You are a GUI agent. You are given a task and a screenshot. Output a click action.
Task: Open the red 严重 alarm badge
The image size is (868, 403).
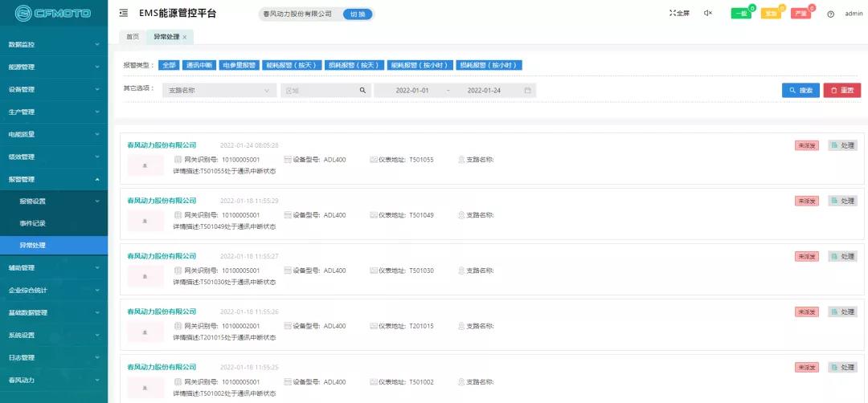pyautogui.click(x=800, y=14)
